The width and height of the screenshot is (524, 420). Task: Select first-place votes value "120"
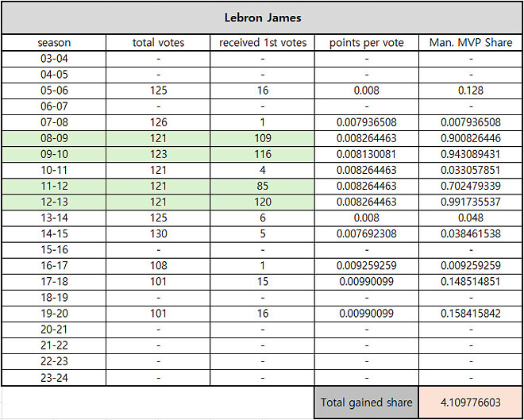tap(262, 202)
